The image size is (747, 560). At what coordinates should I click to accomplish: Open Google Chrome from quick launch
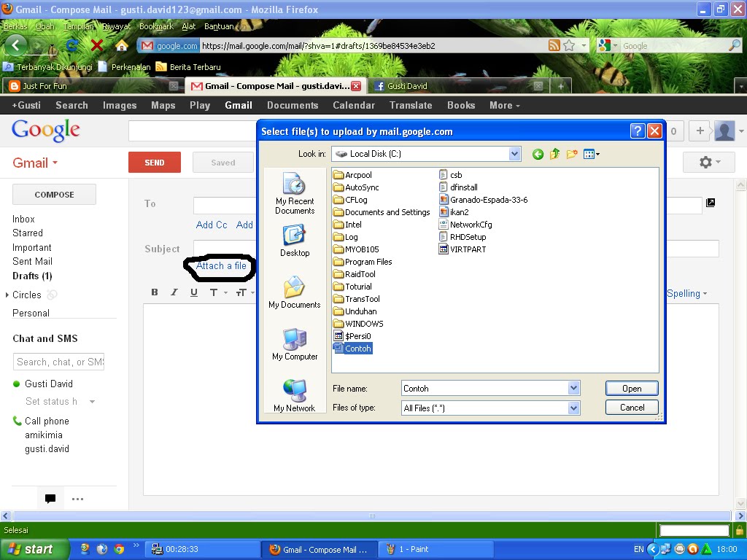click(119, 549)
